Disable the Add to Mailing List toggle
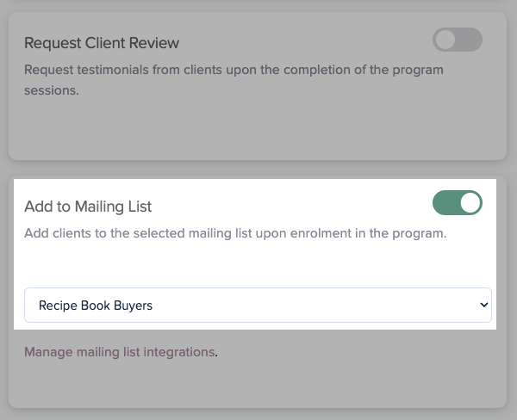The image size is (517, 420). click(x=457, y=203)
